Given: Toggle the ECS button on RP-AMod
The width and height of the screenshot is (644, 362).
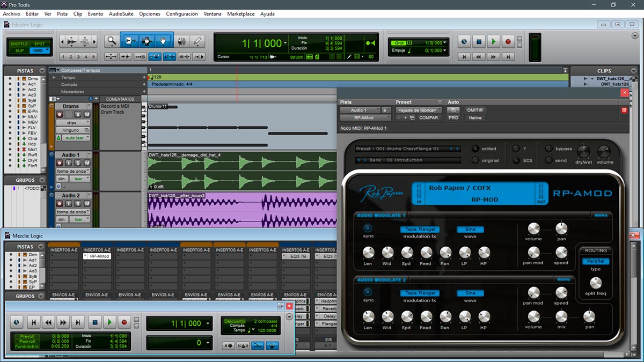Looking at the screenshot, I should coord(515,160).
